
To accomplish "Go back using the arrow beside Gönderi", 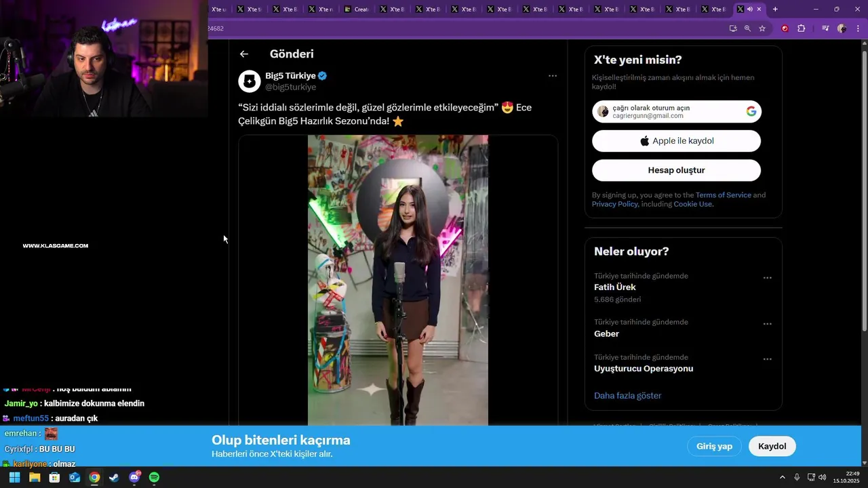I will 244,54.
